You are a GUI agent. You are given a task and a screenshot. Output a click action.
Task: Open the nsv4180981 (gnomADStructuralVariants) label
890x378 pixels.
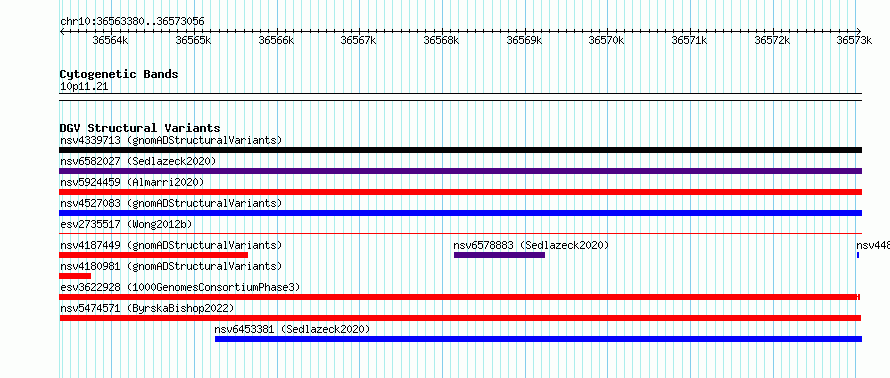[x=171, y=266]
